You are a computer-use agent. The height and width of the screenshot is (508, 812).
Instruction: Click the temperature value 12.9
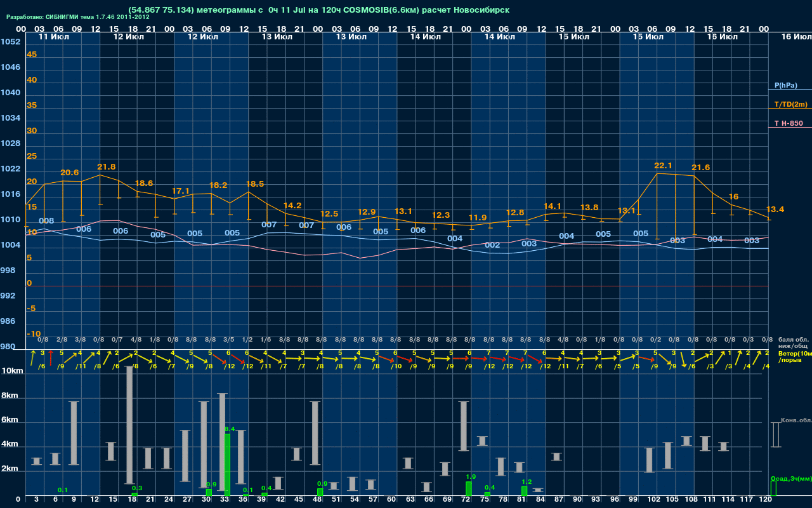[x=367, y=212]
